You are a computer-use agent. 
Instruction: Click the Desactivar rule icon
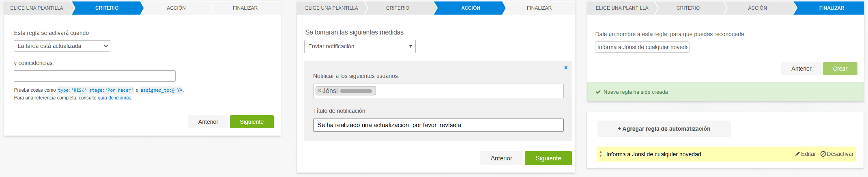click(823, 154)
